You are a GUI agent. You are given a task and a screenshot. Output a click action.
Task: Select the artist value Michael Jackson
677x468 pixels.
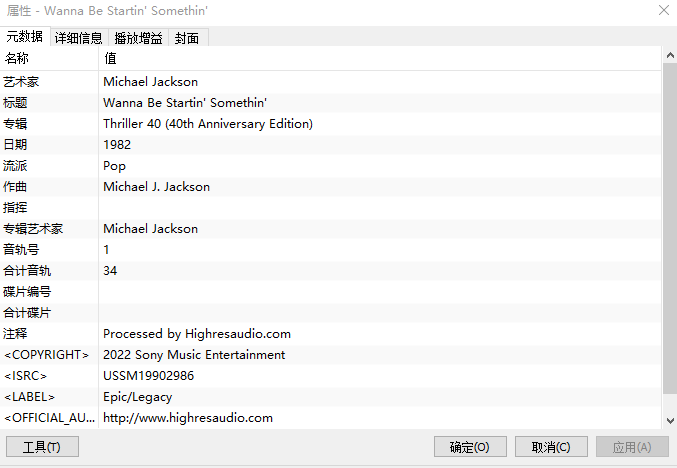[151, 82]
